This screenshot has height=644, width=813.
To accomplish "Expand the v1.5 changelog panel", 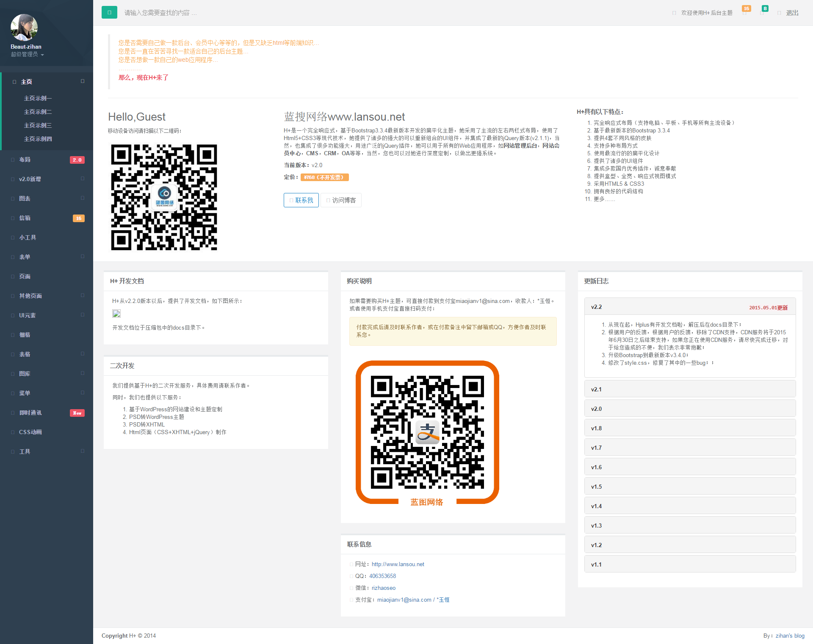I will coord(690,487).
